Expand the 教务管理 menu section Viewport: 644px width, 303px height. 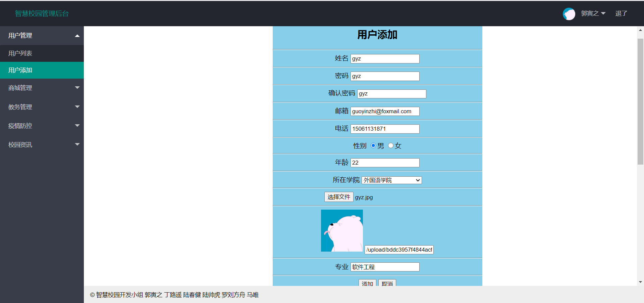[x=42, y=107]
